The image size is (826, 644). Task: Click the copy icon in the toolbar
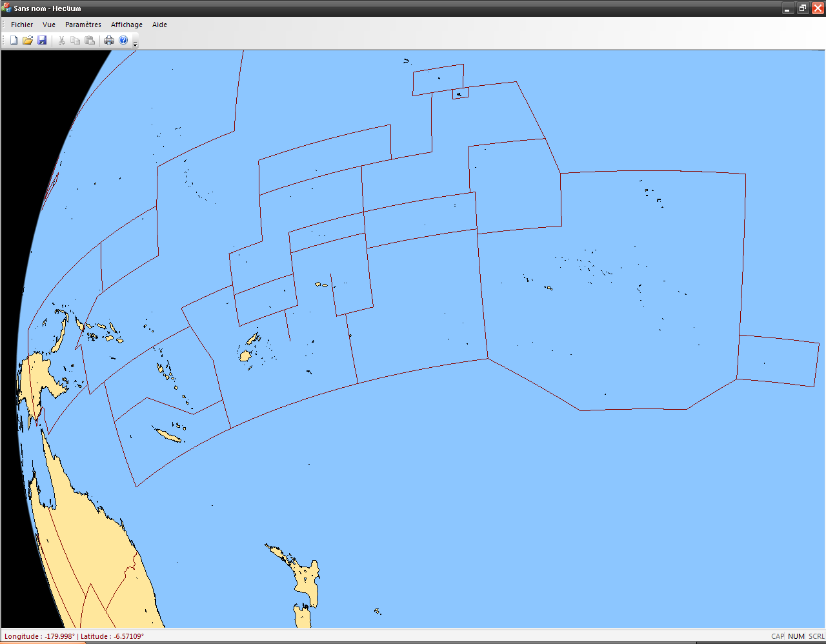[x=76, y=41]
